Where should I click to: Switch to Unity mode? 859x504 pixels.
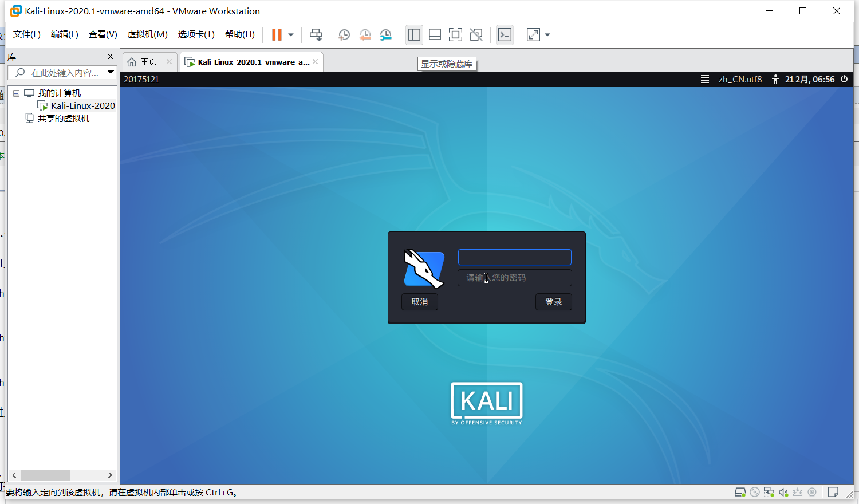476,35
